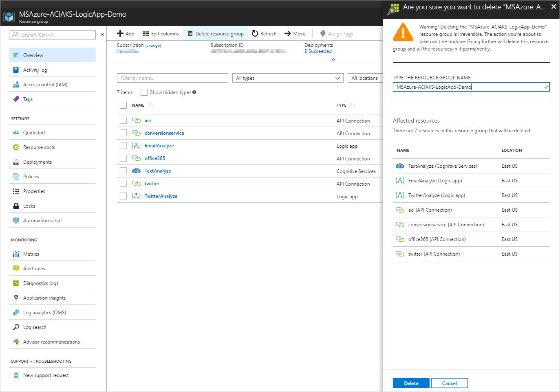Check the box for the aci resource
The image size is (560, 392).
tap(123, 120)
